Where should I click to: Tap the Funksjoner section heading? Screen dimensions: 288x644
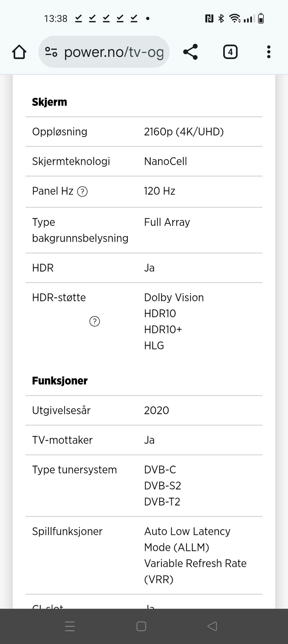pos(60,381)
